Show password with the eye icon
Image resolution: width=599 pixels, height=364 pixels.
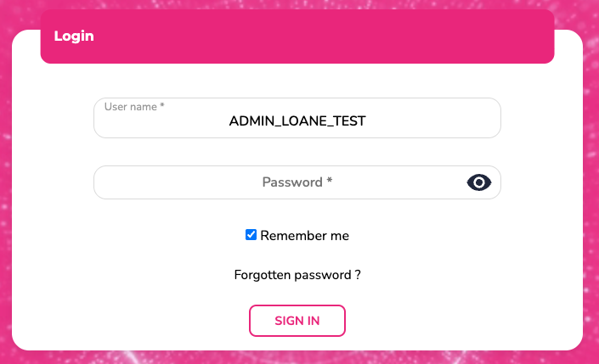(x=479, y=182)
